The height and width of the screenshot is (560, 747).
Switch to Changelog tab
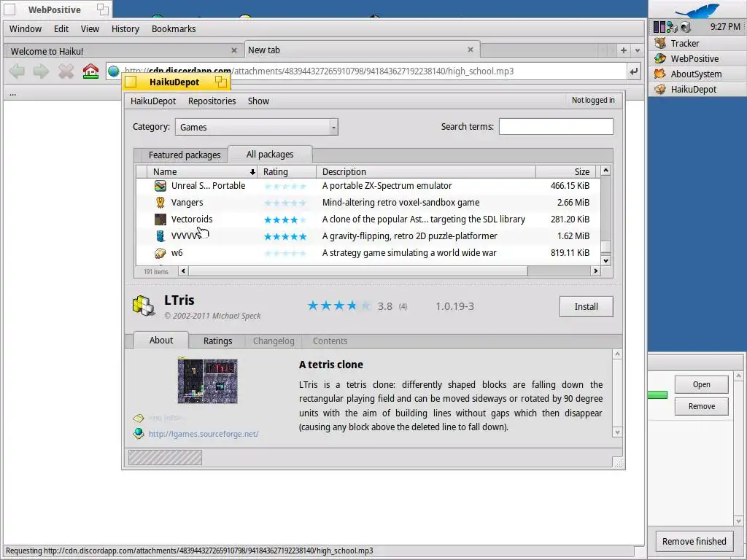[274, 341]
